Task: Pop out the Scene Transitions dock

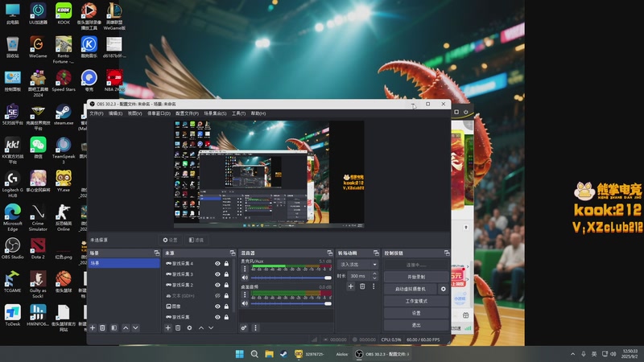Action: point(376,253)
